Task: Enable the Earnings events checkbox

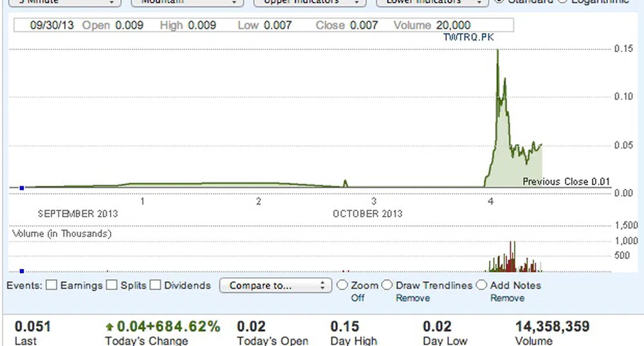Action: (x=51, y=285)
